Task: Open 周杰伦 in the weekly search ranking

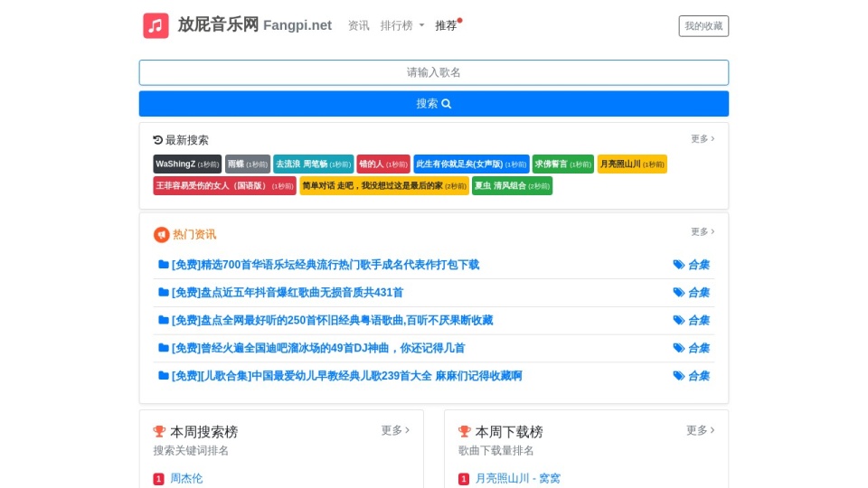Action: pyautogui.click(x=186, y=479)
